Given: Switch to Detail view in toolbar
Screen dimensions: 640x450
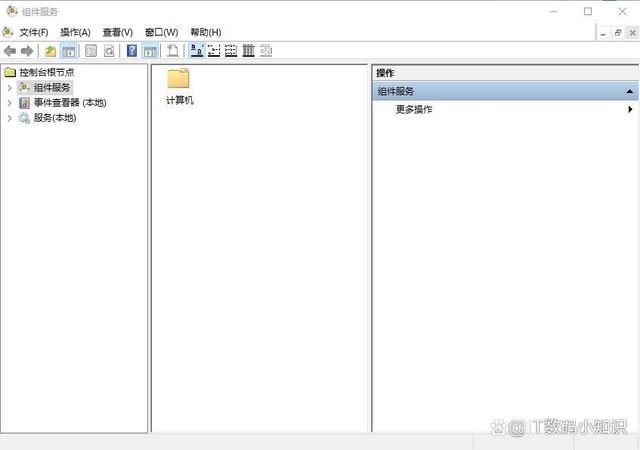Looking at the screenshot, I should [x=248, y=51].
